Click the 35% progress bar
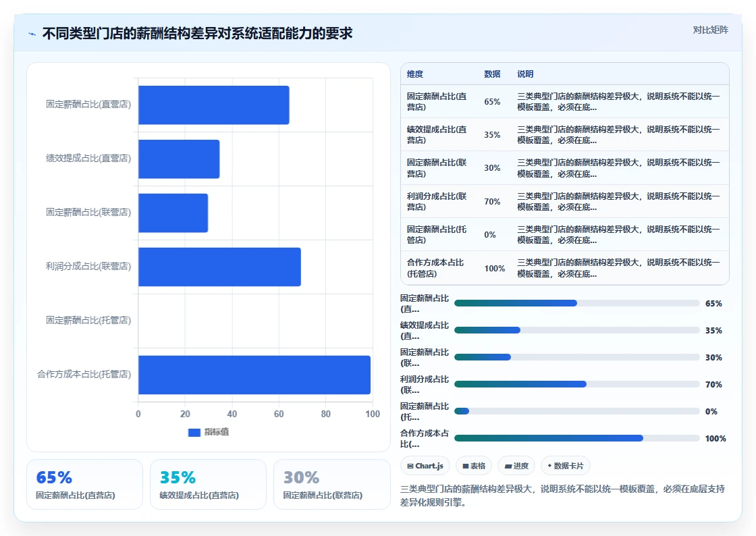This screenshot has height=536, width=756. tap(576, 330)
